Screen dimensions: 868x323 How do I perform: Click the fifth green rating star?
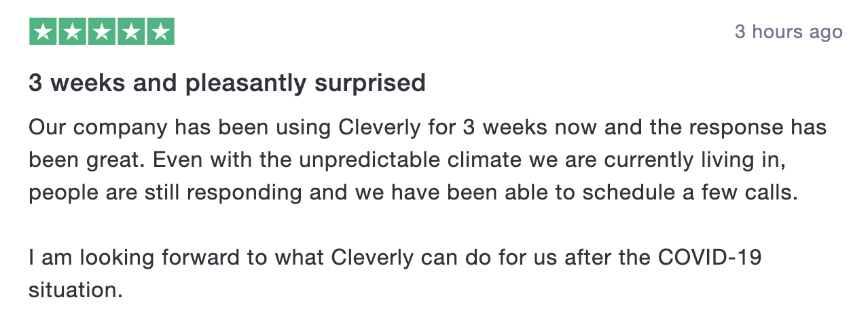(160, 31)
